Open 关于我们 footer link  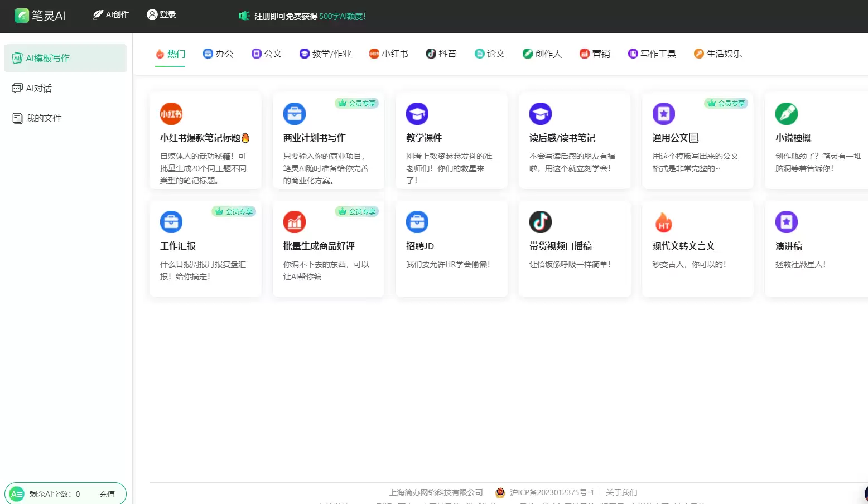[x=621, y=492]
